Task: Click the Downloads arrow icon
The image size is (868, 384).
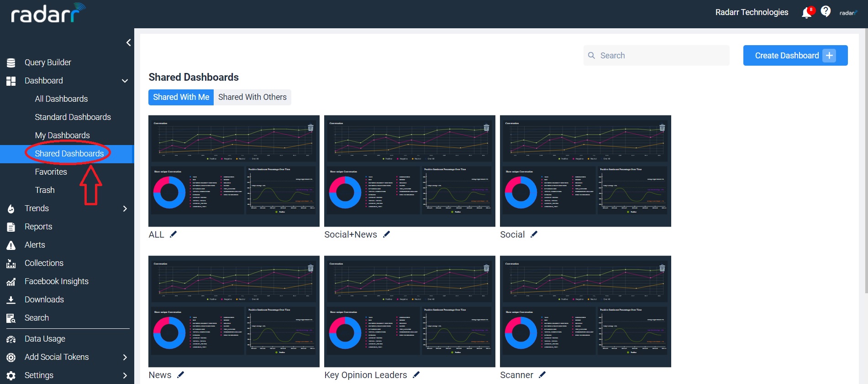Action: [11, 300]
